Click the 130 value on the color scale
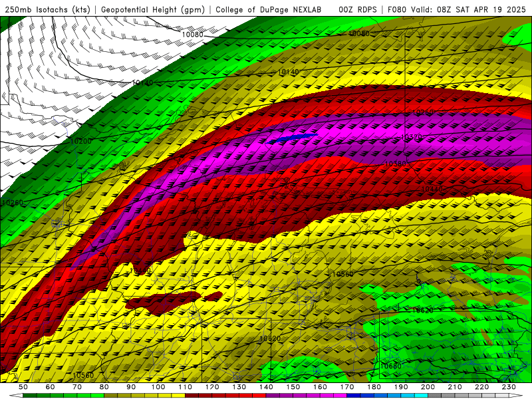The width and height of the screenshot is (532, 399). (x=239, y=387)
